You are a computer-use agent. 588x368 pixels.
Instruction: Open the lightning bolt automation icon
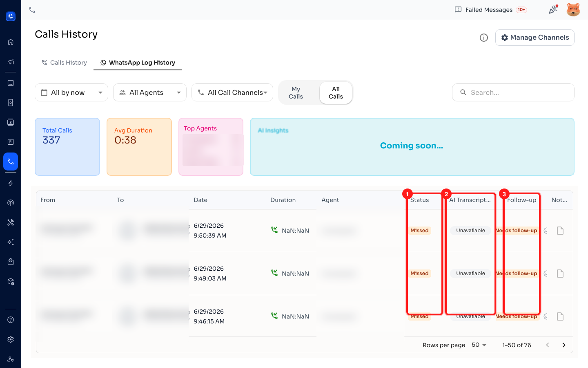[11, 183]
